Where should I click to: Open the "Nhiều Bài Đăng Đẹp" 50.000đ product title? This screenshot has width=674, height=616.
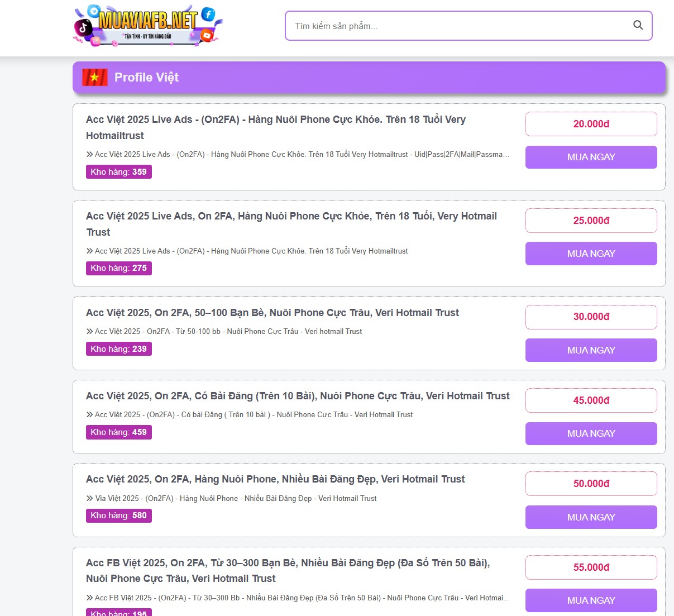(275, 479)
